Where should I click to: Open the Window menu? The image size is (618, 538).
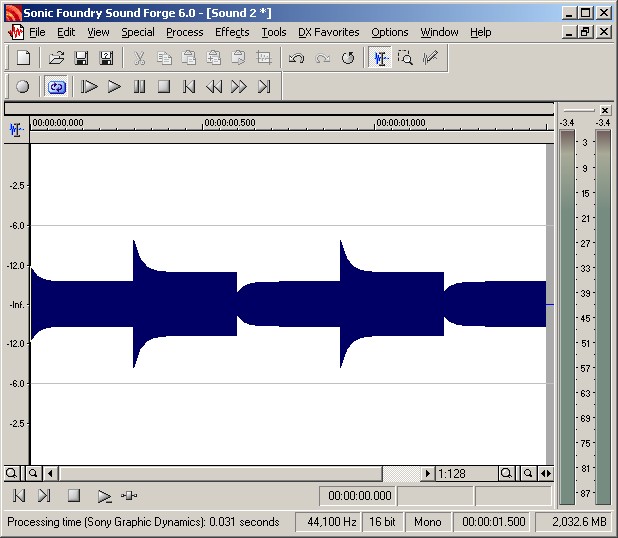click(x=439, y=32)
